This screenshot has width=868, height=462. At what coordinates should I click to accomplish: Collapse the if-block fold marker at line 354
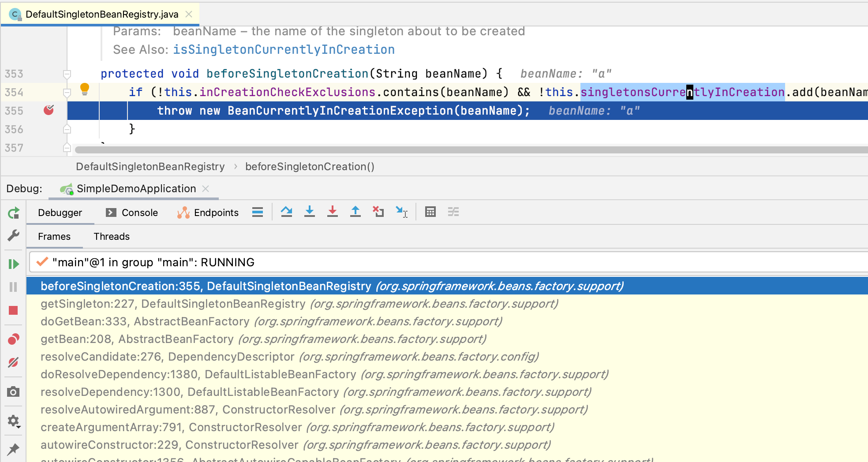coord(67,93)
